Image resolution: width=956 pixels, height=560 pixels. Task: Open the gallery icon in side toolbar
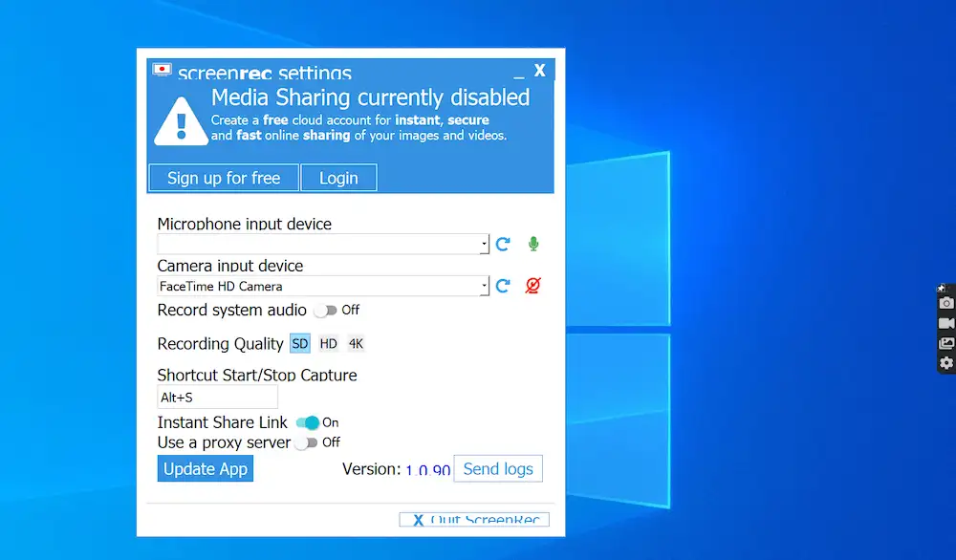click(x=946, y=343)
